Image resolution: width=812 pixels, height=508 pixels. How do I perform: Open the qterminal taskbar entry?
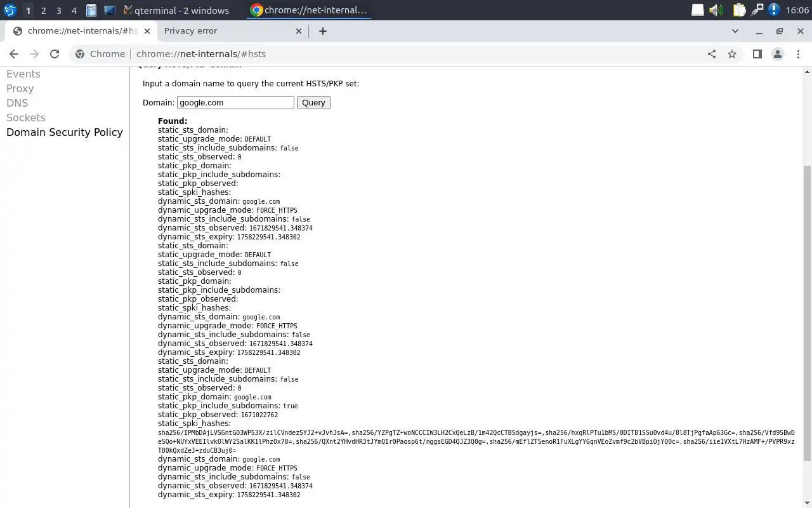pos(176,10)
